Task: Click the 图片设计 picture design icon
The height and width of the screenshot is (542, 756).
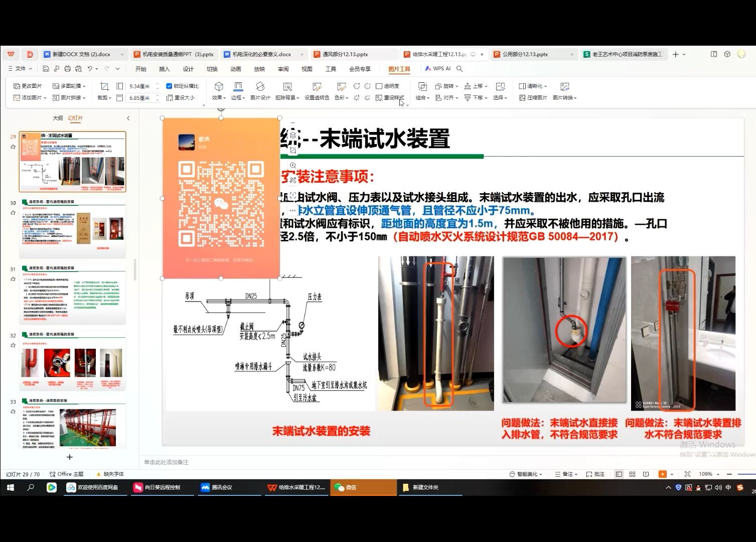Action: coord(260,91)
